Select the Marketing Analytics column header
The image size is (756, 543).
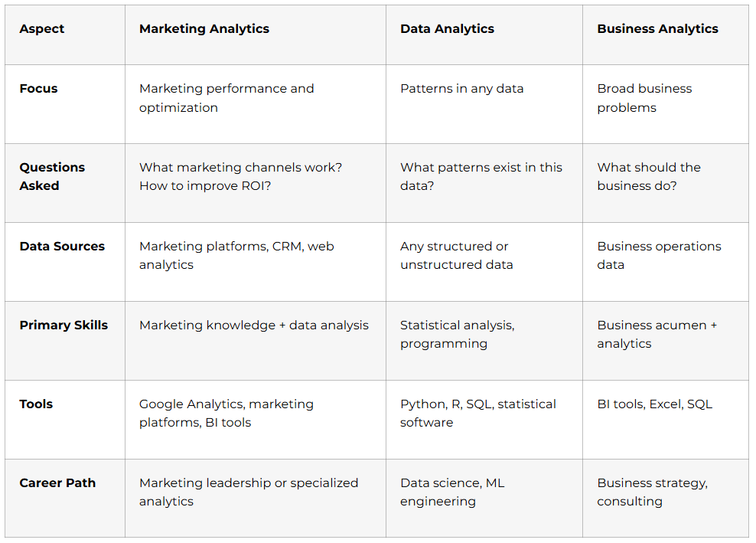pyautogui.click(x=204, y=29)
